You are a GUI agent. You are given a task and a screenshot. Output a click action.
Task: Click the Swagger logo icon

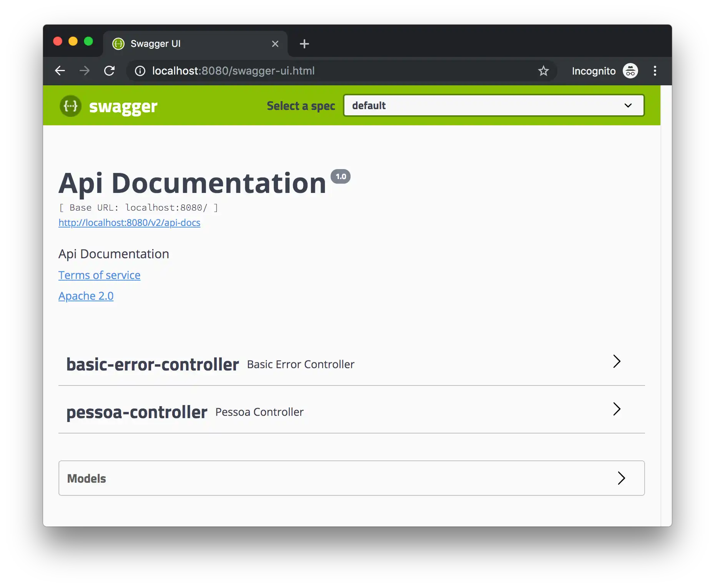pos(70,106)
